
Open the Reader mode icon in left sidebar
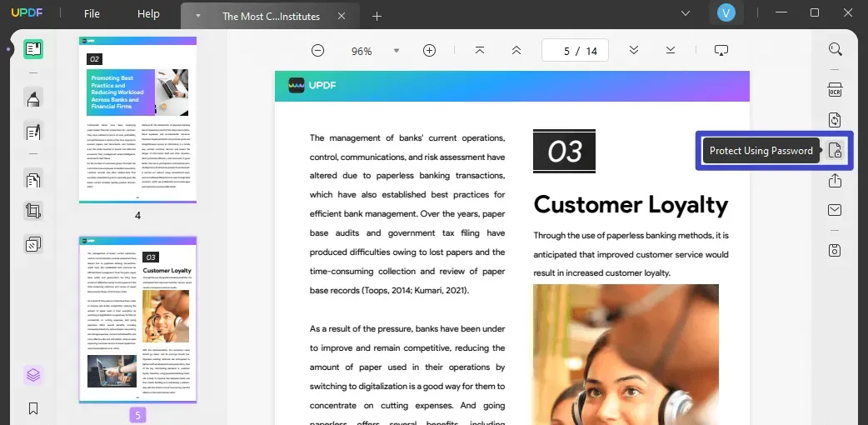[33, 49]
